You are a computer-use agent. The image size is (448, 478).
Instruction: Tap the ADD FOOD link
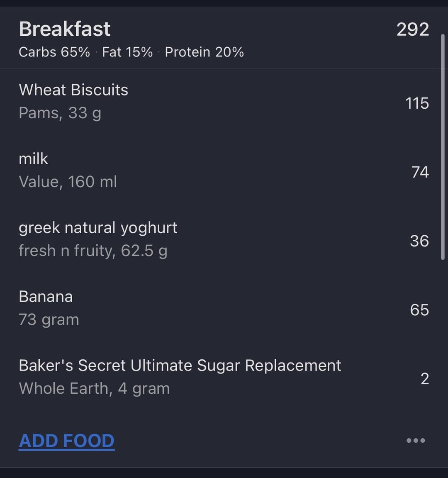pos(67,441)
